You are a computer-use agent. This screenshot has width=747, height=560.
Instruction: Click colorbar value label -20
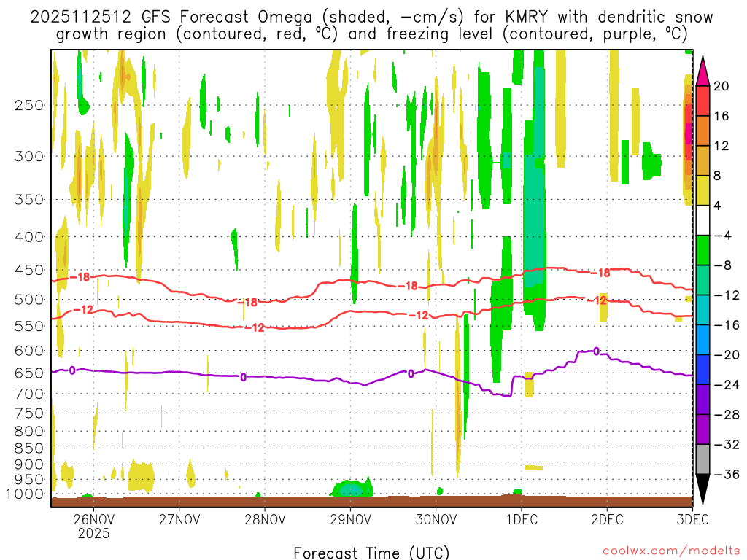726,355
